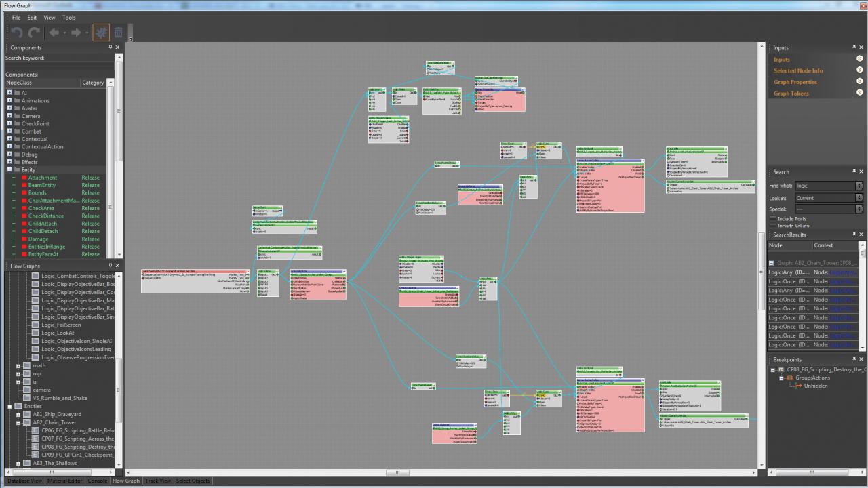Click the navigate back arrow icon
868x488 pixels.
[54, 33]
